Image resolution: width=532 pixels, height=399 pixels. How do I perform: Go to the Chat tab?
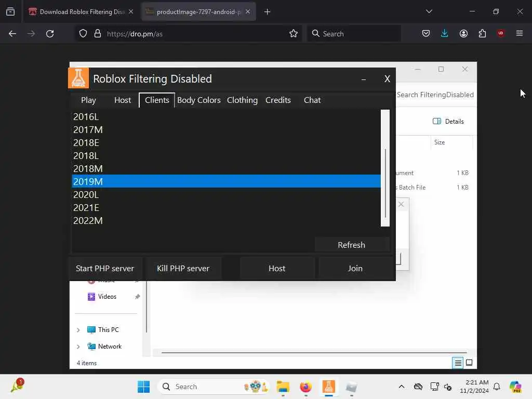point(312,100)
